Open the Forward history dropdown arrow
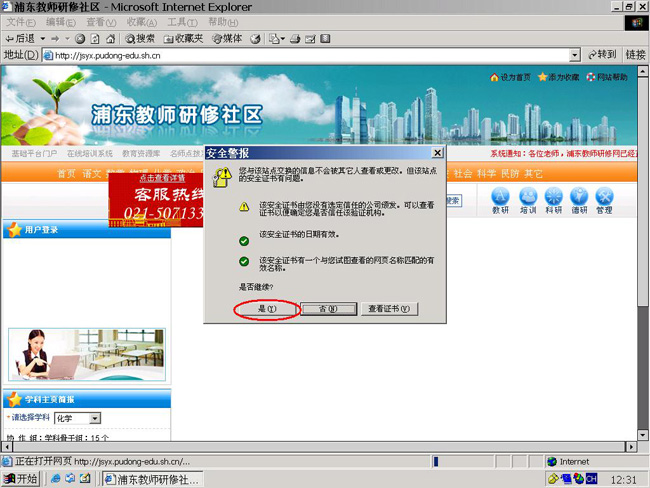The image size is (650, 488). pyautogui.click(x=67, y=39)
